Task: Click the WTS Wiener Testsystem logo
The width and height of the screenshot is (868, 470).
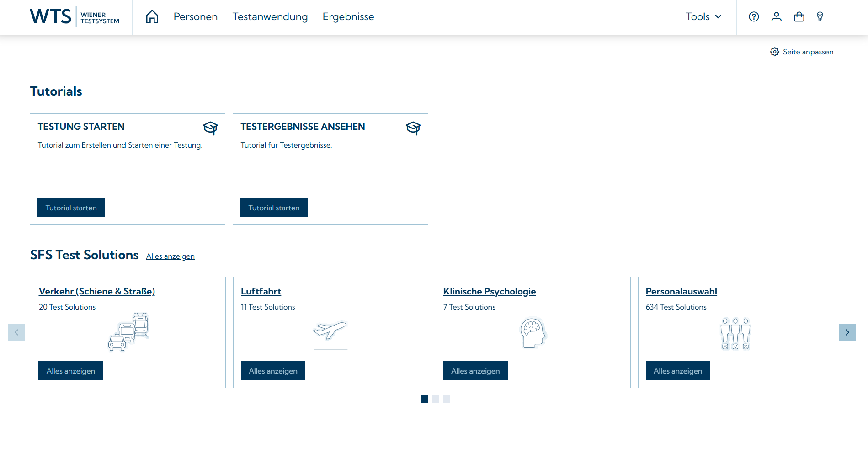Action: click(x=75, y=17)
